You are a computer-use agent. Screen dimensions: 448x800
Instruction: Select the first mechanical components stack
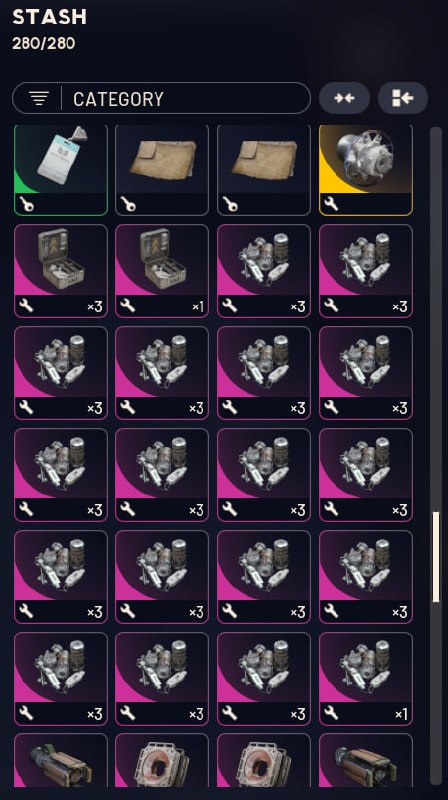264,271
